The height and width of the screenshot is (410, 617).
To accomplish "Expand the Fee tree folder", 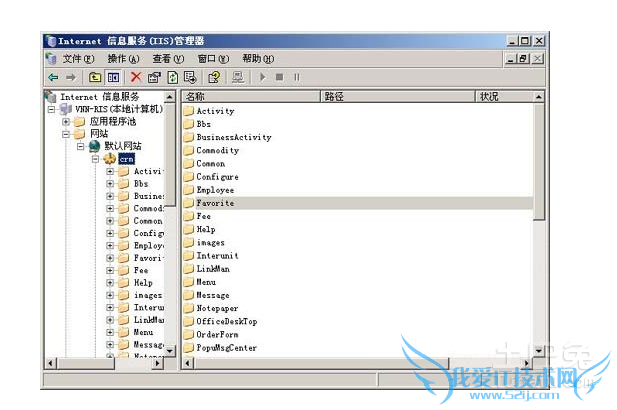I will click(x=110, y=270).
